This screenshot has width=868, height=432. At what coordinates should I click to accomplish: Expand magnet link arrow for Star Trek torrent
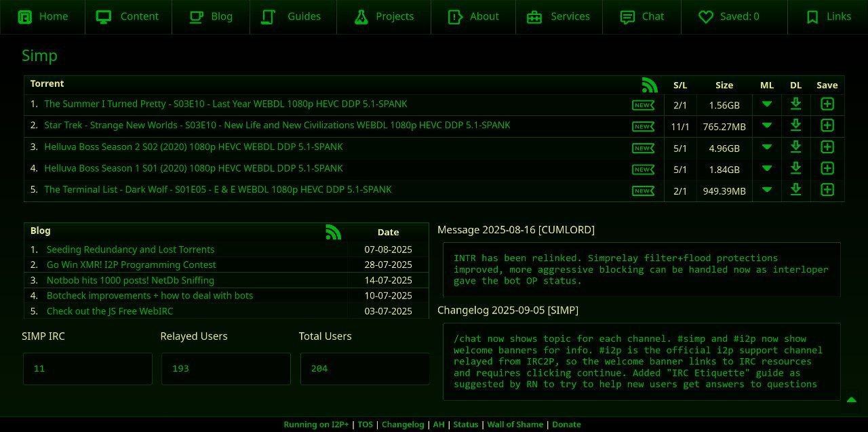click(766, 125)
